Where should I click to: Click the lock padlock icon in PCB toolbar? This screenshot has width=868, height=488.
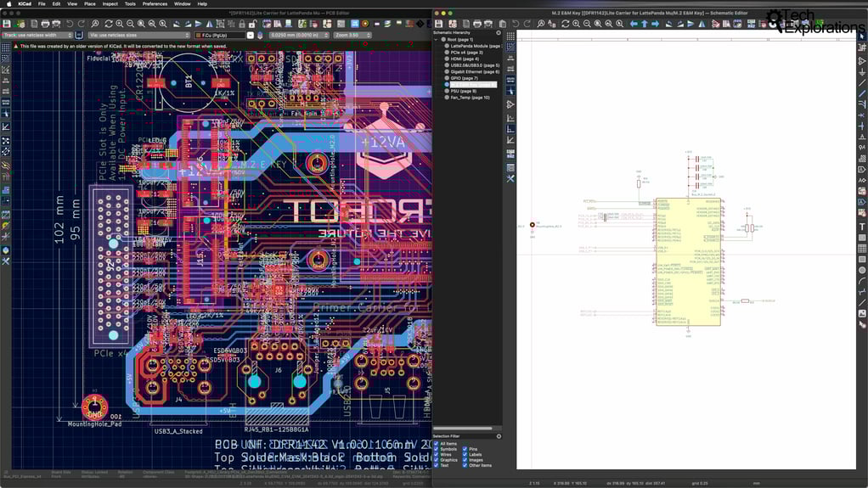click(242, 24)
